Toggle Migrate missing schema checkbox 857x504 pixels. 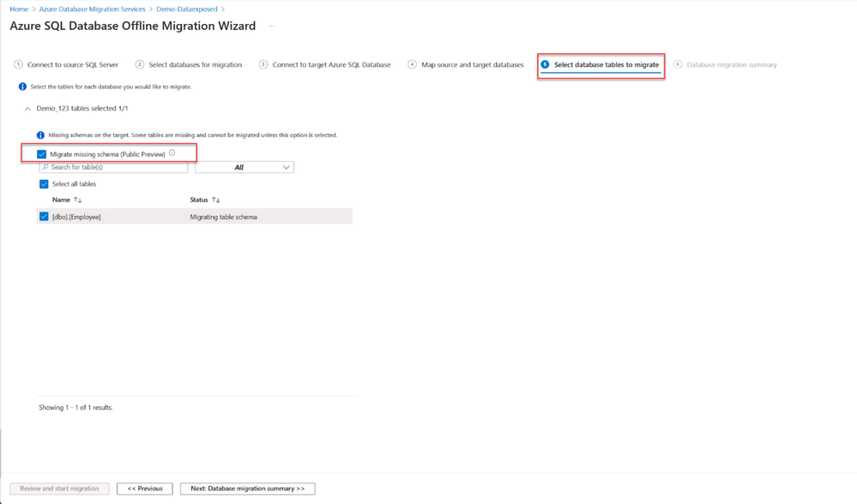(x=41, y=154)
